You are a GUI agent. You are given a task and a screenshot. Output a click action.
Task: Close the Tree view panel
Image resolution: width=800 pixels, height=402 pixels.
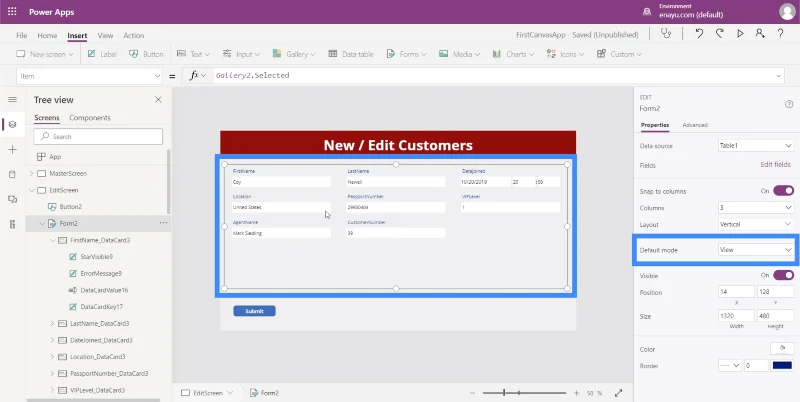[x=158, y=100]
